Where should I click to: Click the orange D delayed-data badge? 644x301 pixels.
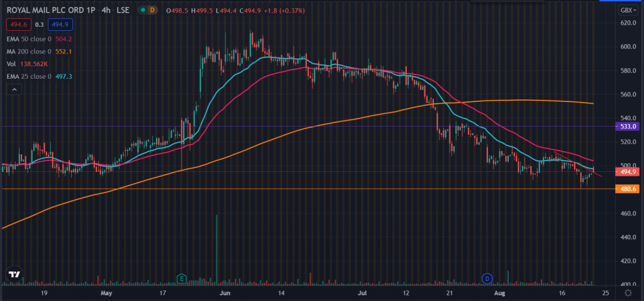coord(152,11)
